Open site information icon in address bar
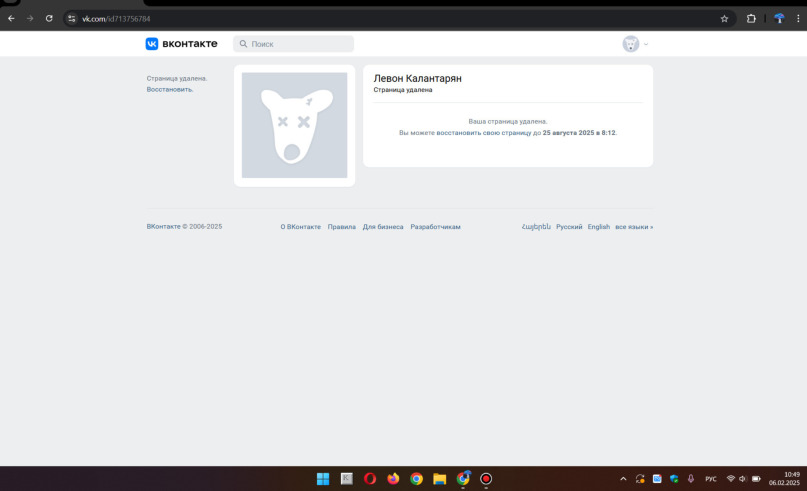This screenshot has width=807, height=491. point(72,19)
